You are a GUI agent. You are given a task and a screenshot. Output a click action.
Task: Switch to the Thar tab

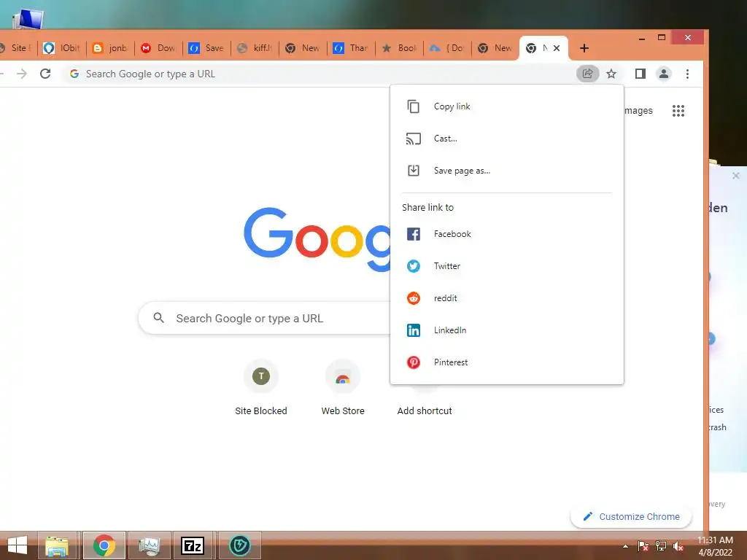351,48
